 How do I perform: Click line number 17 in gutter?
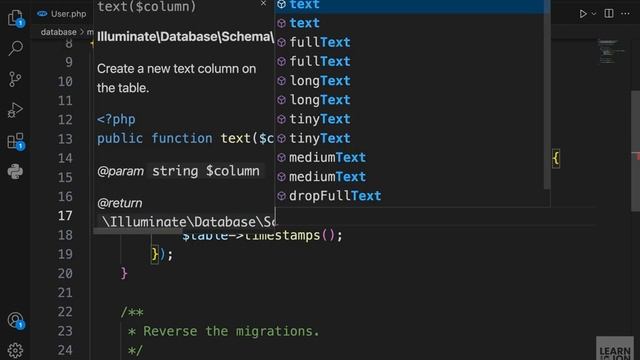tap(65, 216)
